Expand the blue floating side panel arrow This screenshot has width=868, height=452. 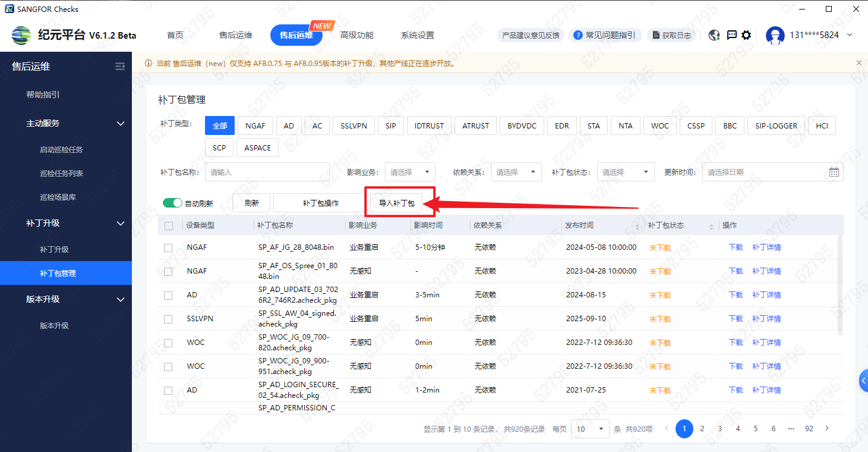(x=863, y=379)
